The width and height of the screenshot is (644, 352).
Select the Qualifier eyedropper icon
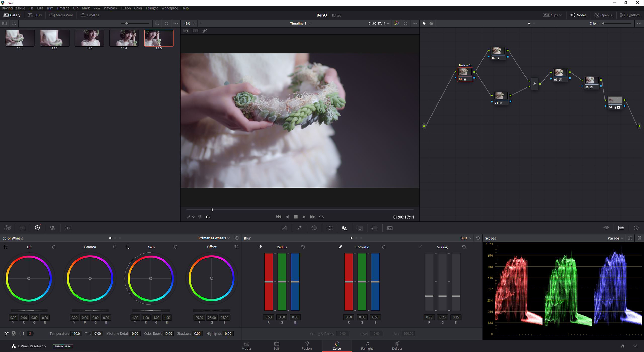(299, 228)
